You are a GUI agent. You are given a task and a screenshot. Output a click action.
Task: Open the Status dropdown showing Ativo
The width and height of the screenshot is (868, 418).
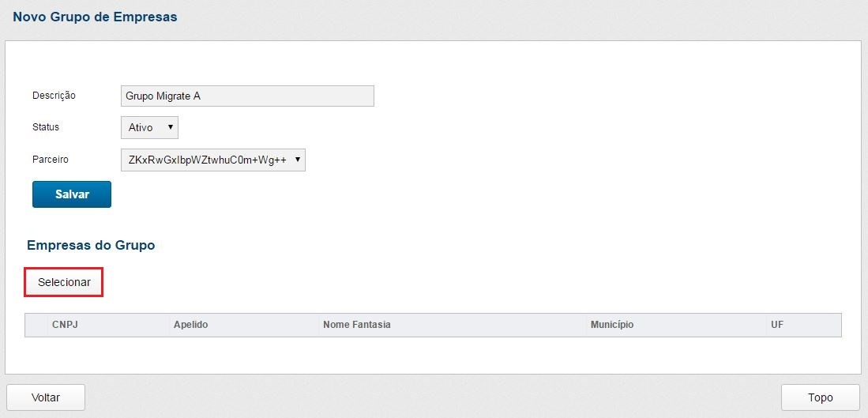click(x=148, y=127)
